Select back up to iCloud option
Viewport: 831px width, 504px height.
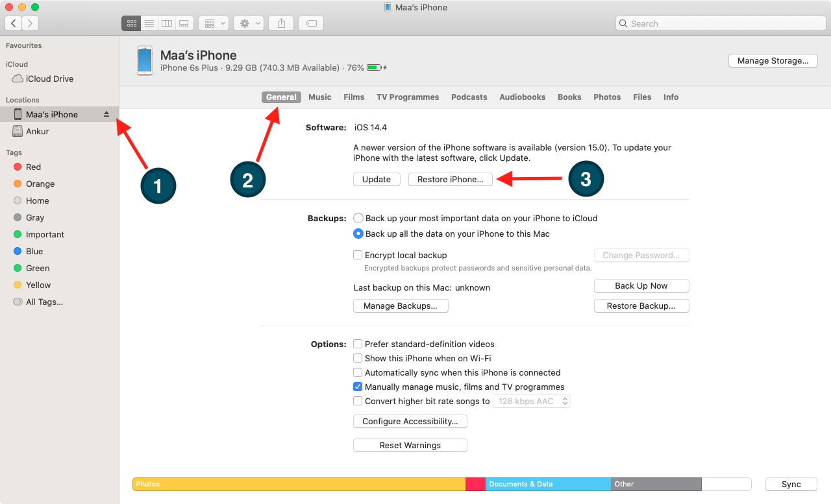coord(358,218)
